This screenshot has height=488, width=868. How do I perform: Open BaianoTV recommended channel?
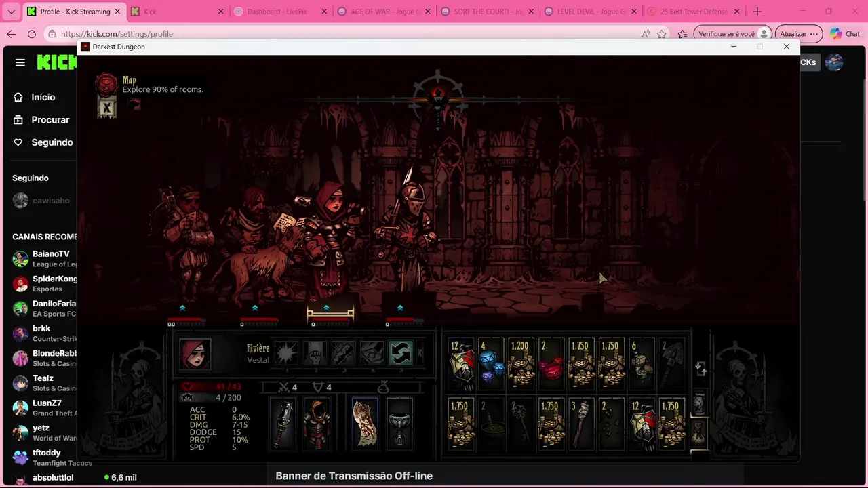pos(45,259)
